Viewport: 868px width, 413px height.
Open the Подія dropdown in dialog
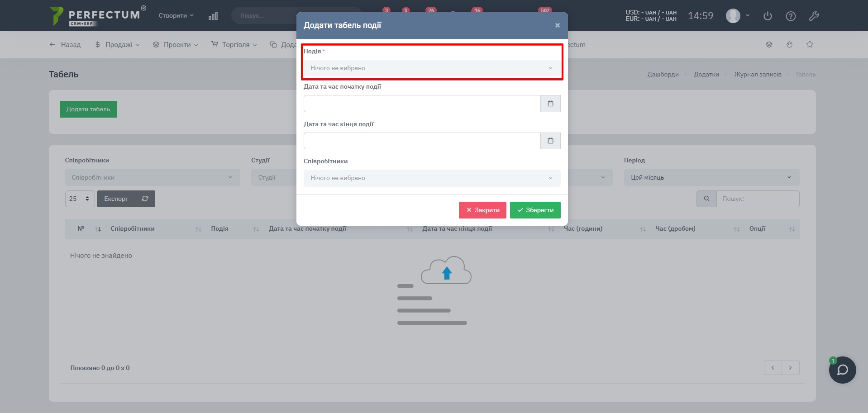(x=432, y=68)
